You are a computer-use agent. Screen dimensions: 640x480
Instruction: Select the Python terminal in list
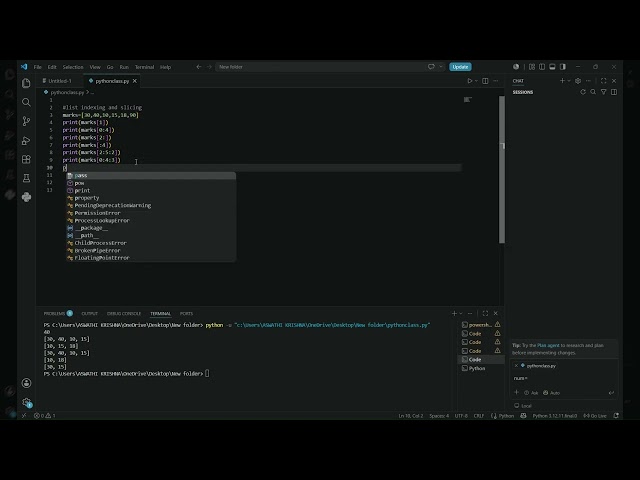coord(481,368)
